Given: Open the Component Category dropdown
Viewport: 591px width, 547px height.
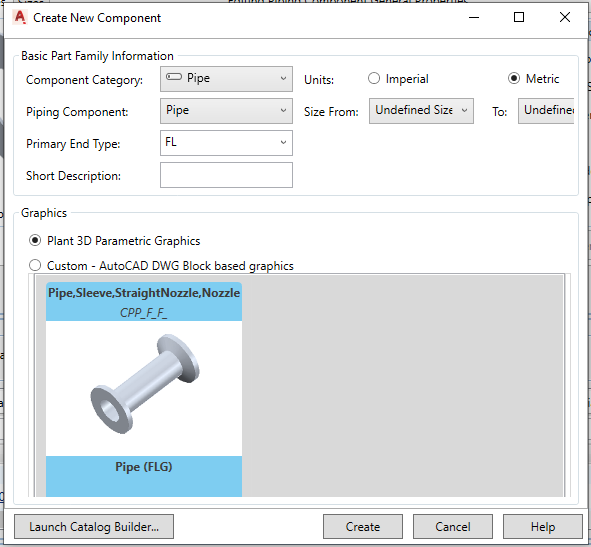Looking at the screenshot, I should [x=226, y=79].
